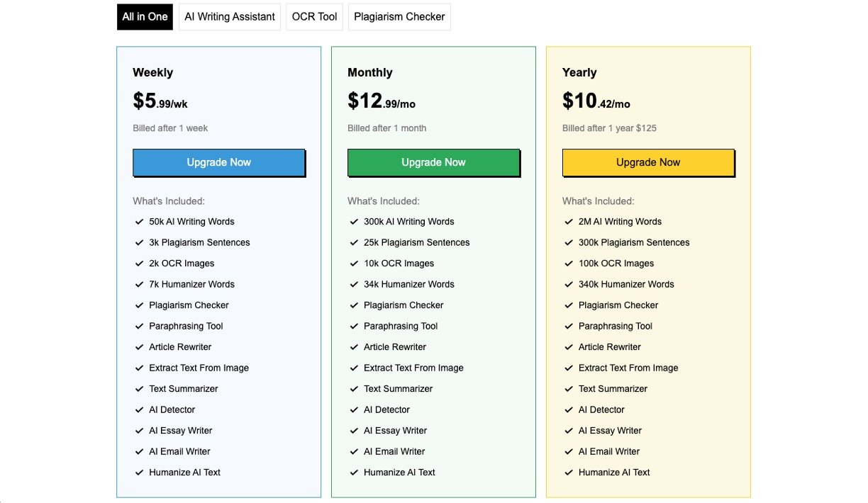Click checkmark beside Weekly Humanize AI Text
The width and height of the screenshot is (868, 503).
click(x=139, y=473)
